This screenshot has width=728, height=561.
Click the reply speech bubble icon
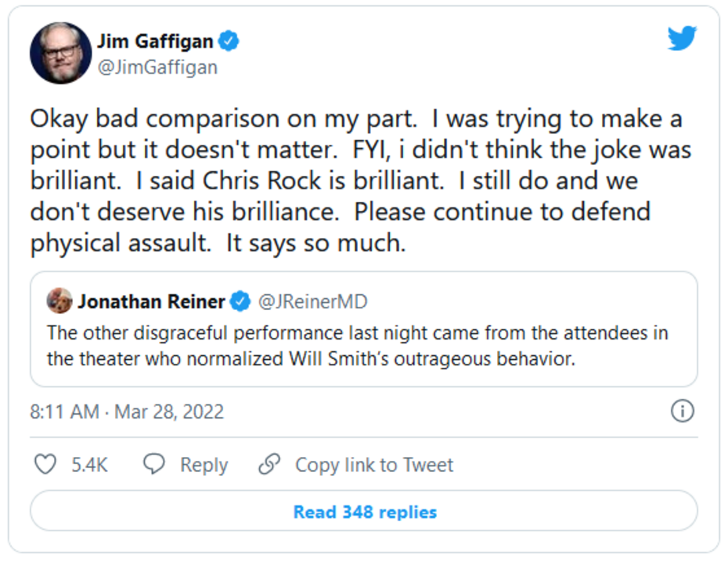click(x=154, y=465)
